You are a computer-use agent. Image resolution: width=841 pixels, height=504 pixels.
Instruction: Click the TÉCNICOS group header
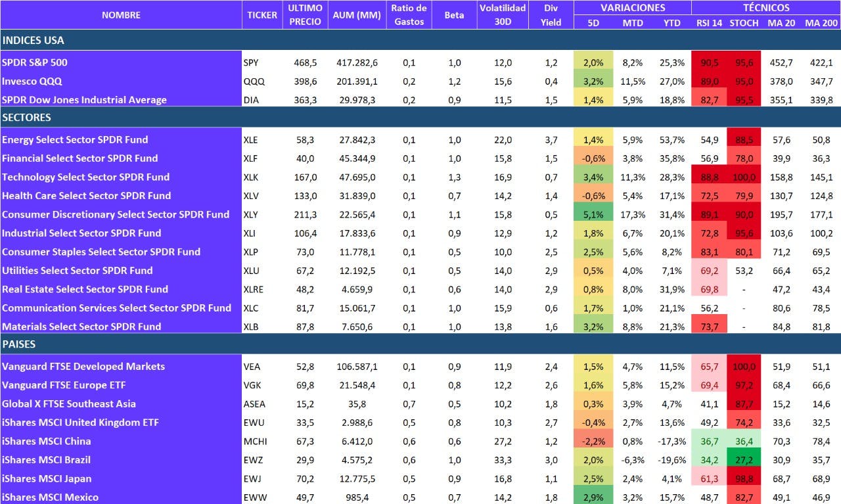(x=766, y=8)
